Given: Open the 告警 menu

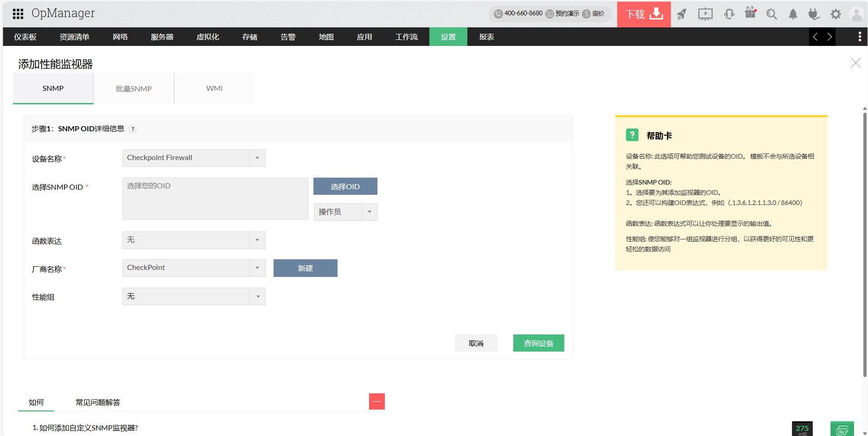Looking at the screenshot, I should [x=288, y=37].
